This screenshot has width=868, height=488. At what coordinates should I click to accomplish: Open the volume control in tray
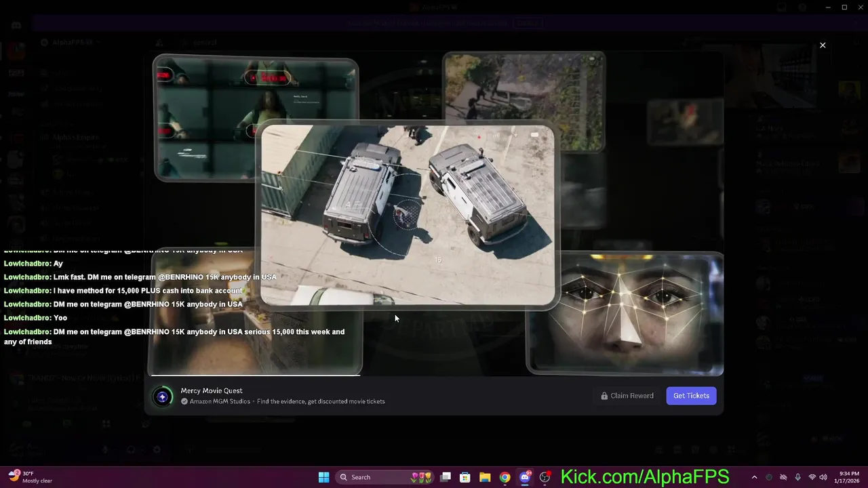pos(823,477)
